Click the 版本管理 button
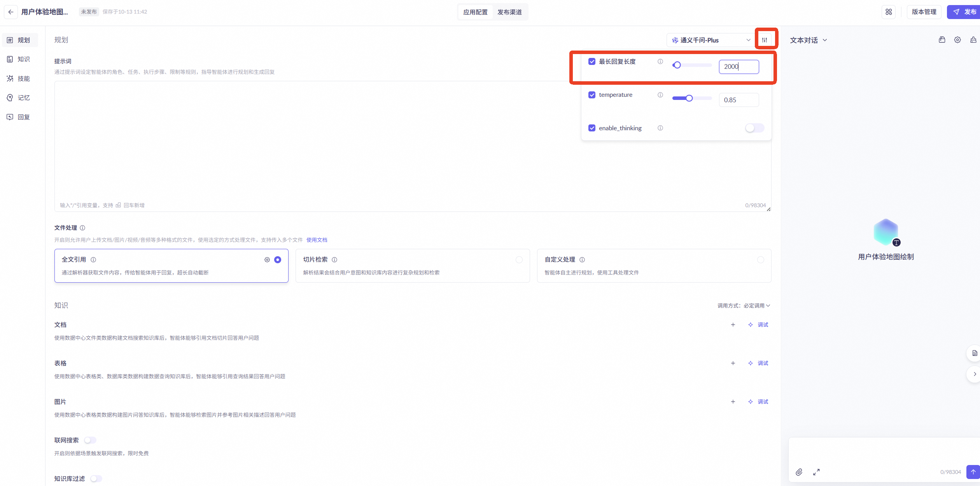 tap(924, 12)
